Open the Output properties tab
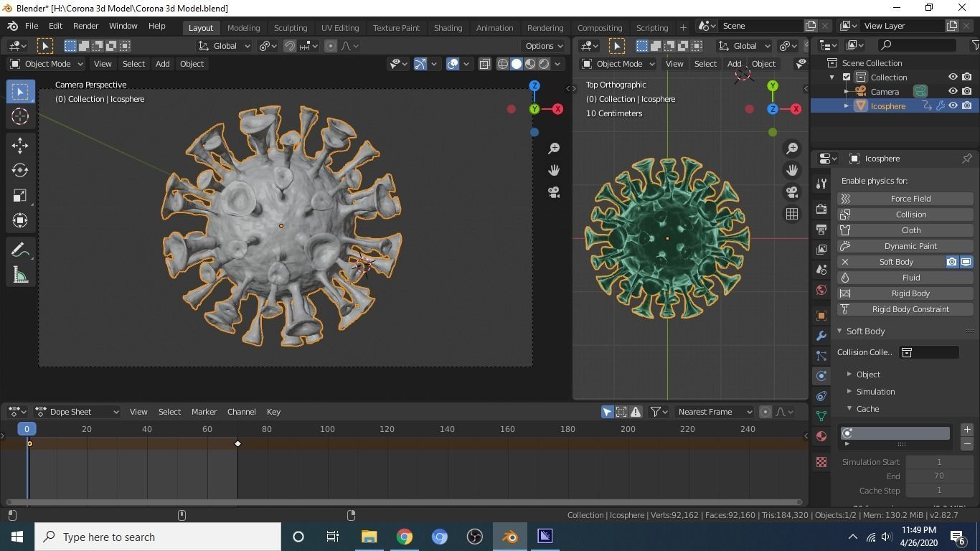 coord(821,230)
